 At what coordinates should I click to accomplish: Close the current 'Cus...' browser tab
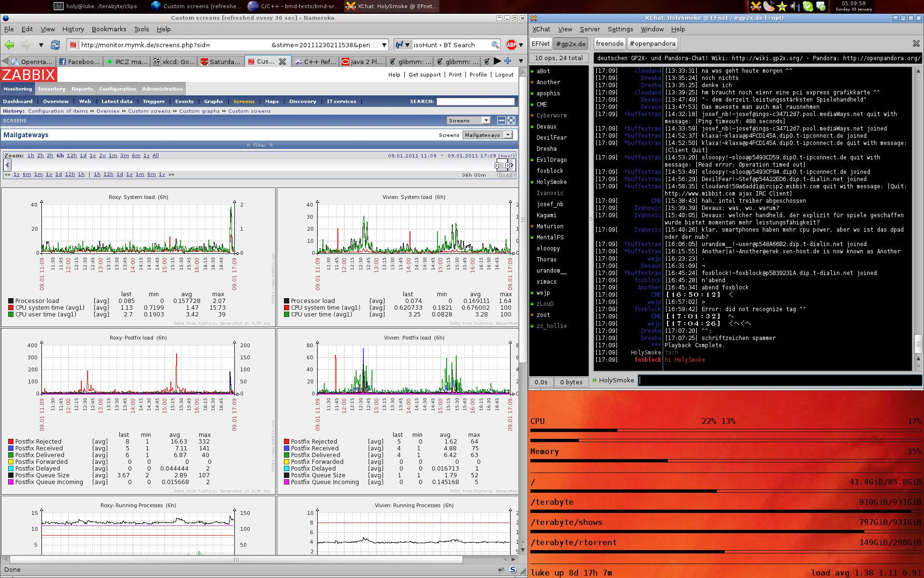click(x=282, y=62)
